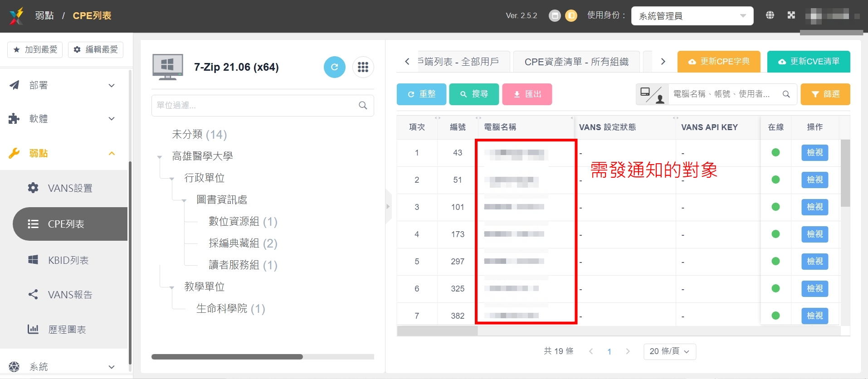The image size is (868, 379).
Task: Select CPE列表 menu item
Action: [70, 224]
